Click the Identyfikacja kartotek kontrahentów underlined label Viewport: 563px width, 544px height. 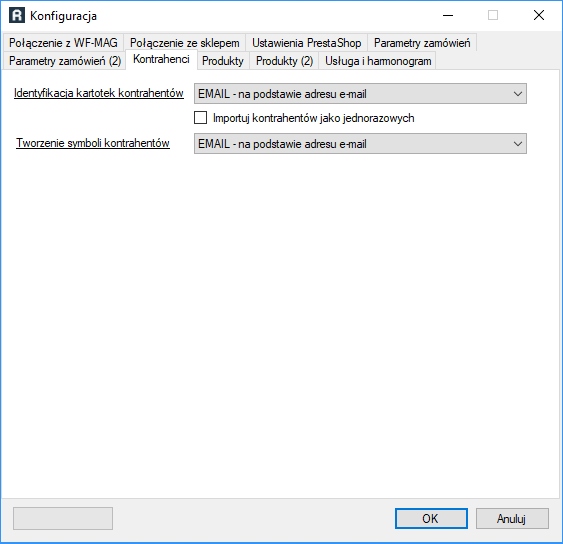(x=99, y=93)
